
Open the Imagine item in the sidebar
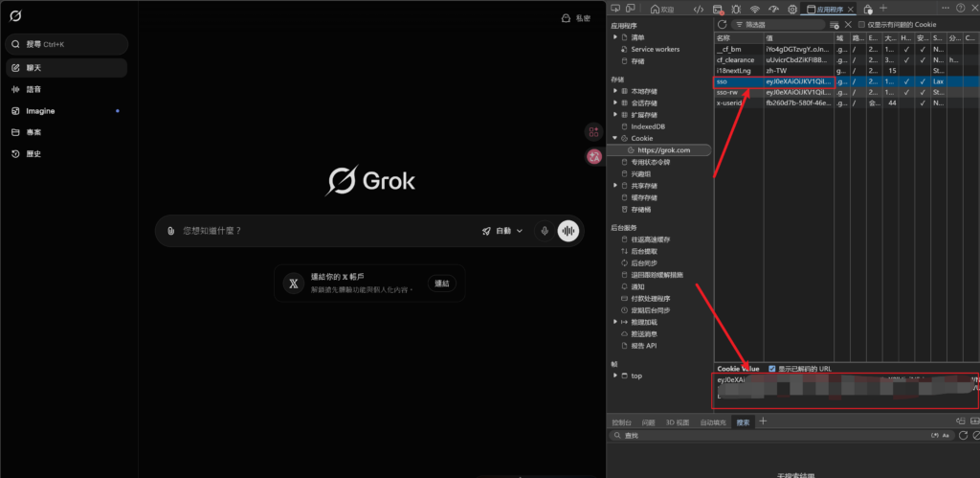(39, 111)
